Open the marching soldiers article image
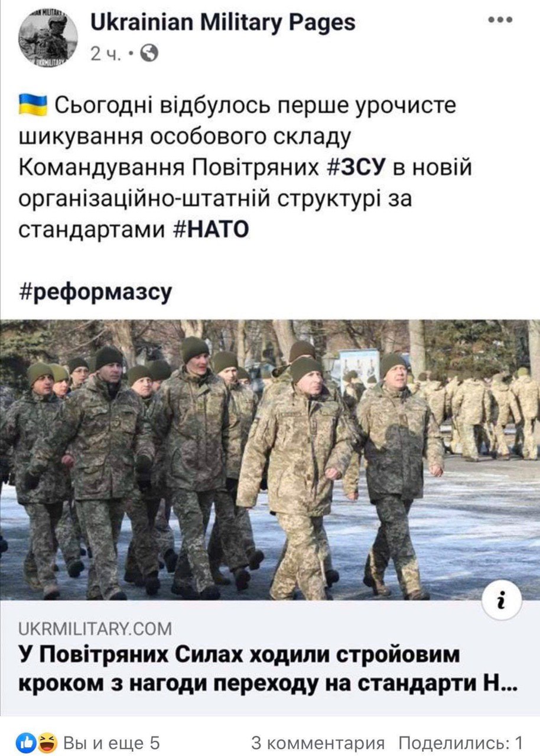This screenshot has height=756, width=540. [270, 460]
